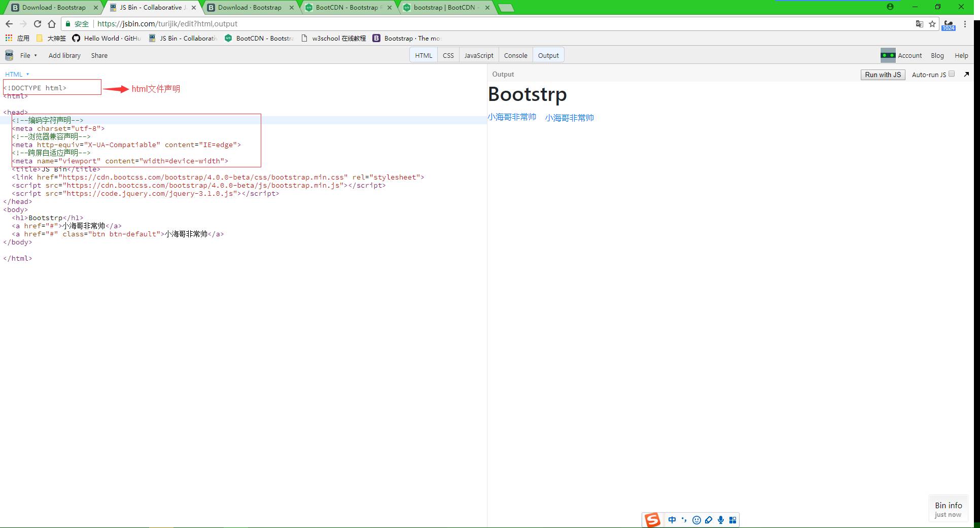
Task: Open the Chrome three-dot menu
Action: click(965, 24)
